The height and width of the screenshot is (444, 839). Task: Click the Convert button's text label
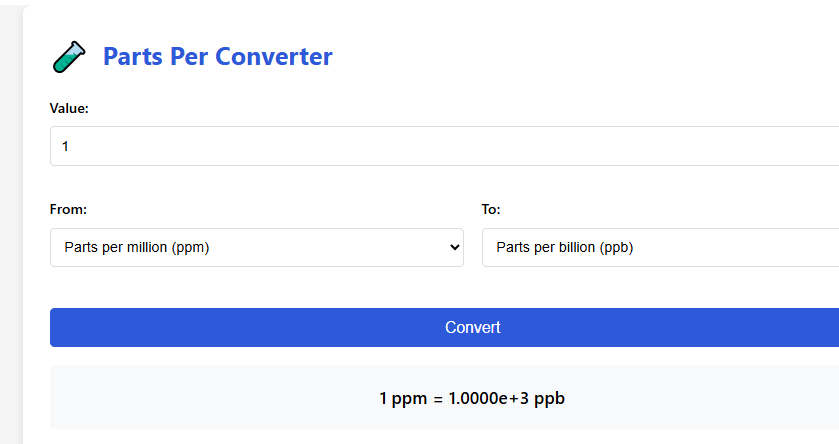[472, 327]
